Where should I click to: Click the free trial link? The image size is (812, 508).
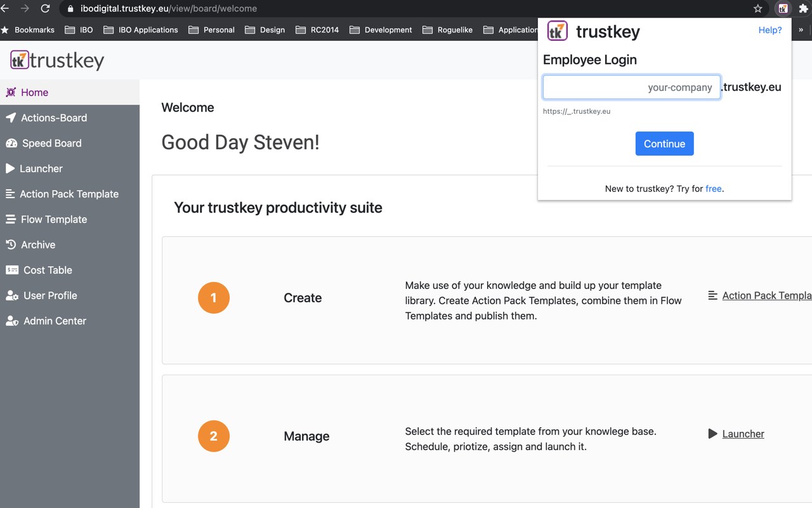714,189
